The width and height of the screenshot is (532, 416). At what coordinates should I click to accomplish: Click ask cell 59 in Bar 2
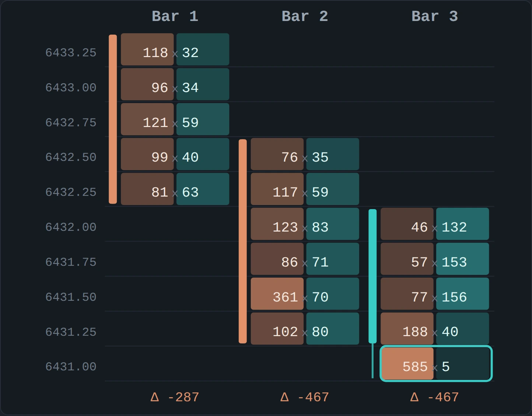[333, 189]
